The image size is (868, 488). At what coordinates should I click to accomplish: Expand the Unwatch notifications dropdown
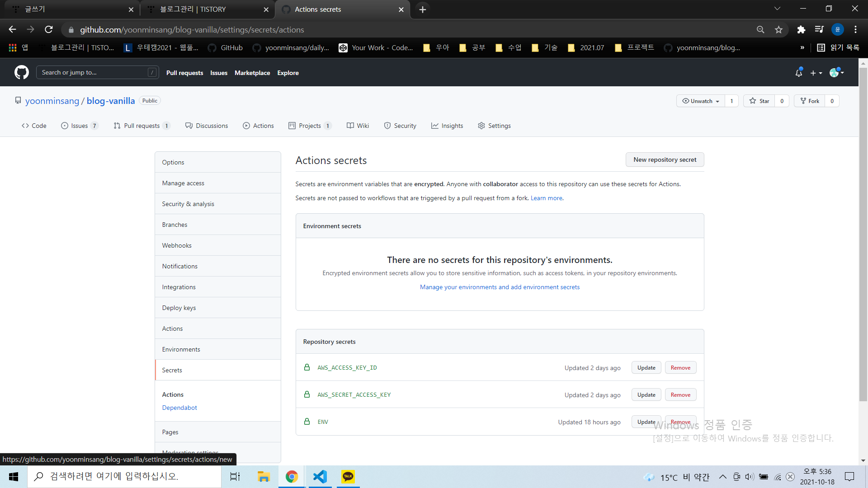coord(701,101)
